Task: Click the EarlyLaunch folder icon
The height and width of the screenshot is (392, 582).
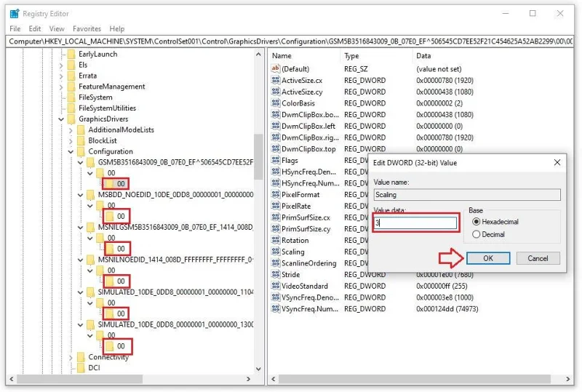Action: pyautogui.click(x=71, y=55)
